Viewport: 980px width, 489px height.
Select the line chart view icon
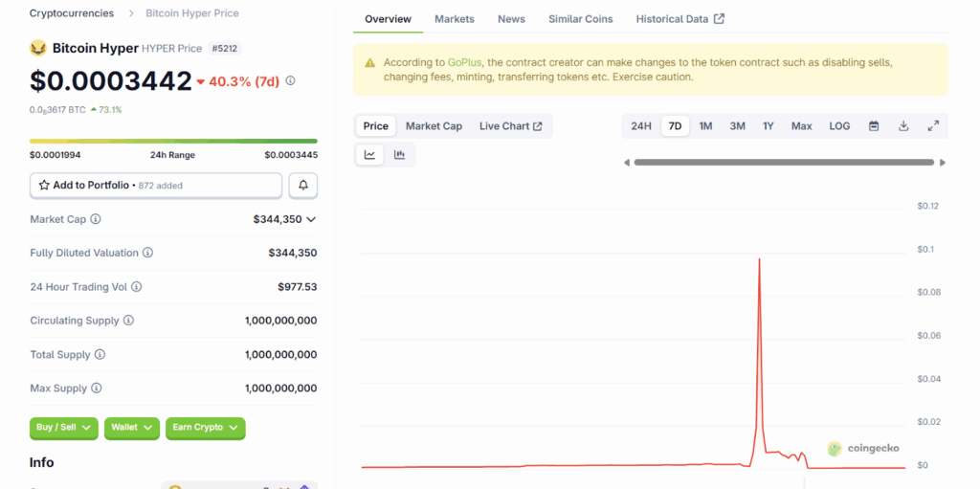[x=369, y=155]
